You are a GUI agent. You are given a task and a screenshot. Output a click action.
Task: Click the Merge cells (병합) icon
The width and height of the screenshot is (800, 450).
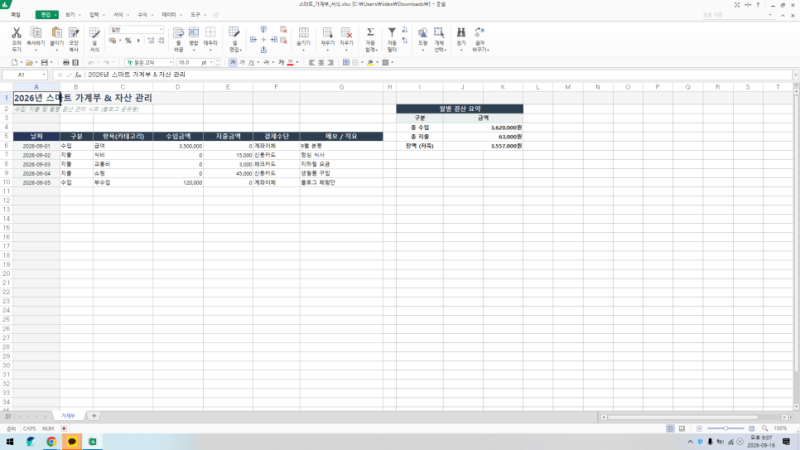click(x=194, y=34)
